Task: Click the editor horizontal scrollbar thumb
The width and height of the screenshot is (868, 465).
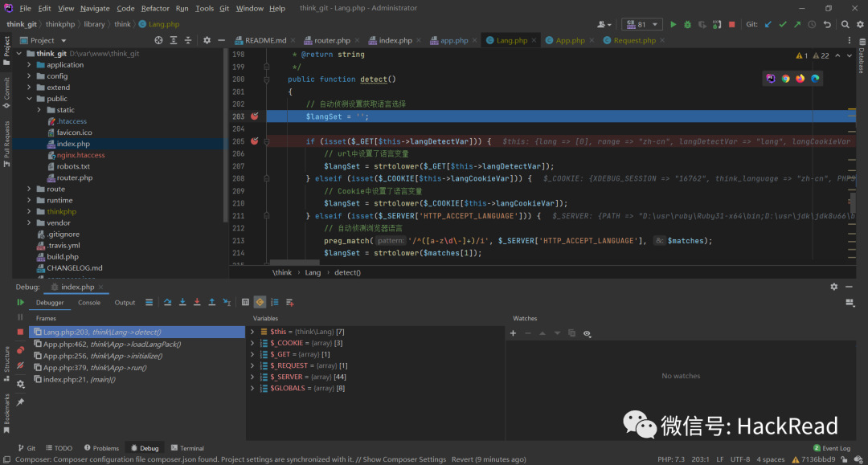Action: 294,262
